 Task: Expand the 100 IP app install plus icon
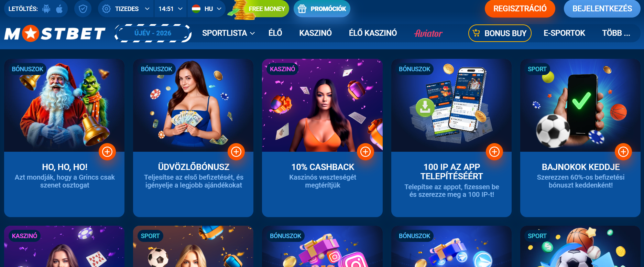494,152
